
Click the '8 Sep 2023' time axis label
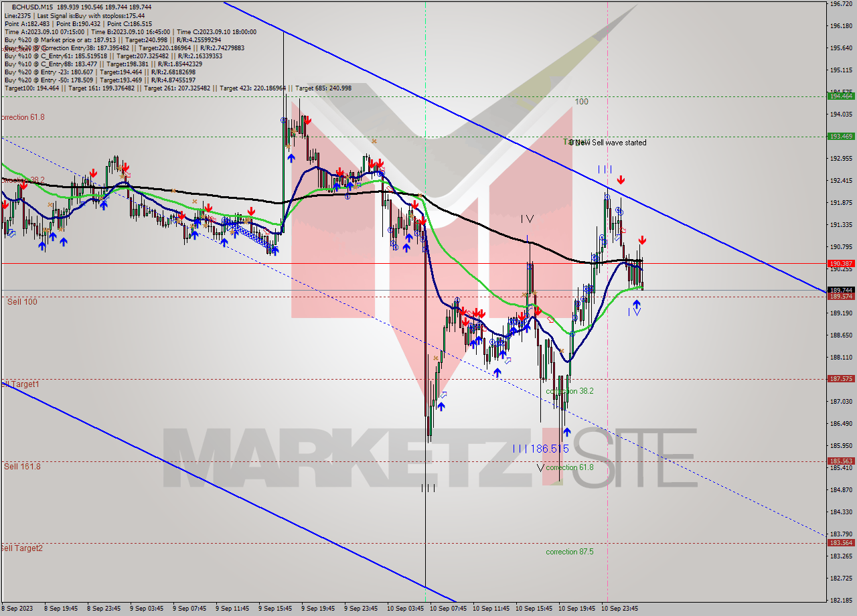(16, 609)
